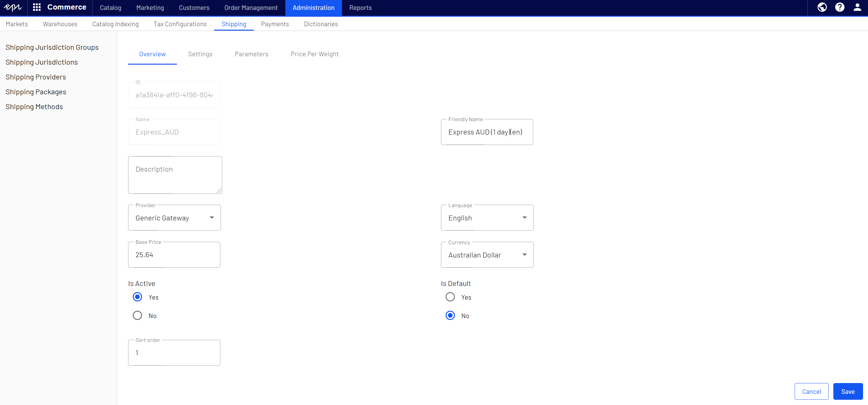Click the Friendly Name field

tap(487, 132)
